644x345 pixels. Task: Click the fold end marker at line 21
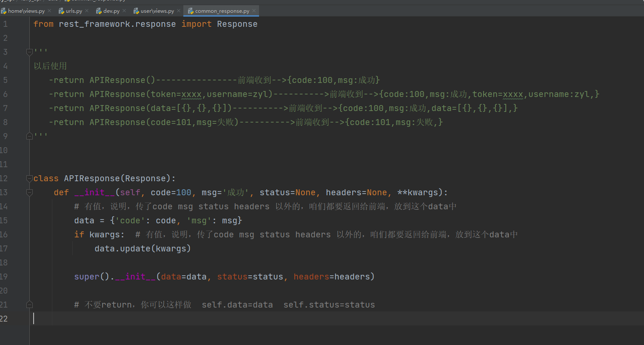point(29,305)
